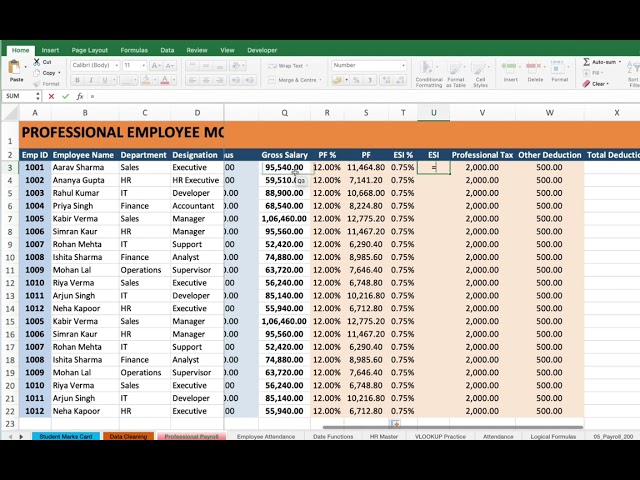The width and height of the screenshot is (640, 480).
Task: Apply the red font color A
Action: [x=165, y=80]
